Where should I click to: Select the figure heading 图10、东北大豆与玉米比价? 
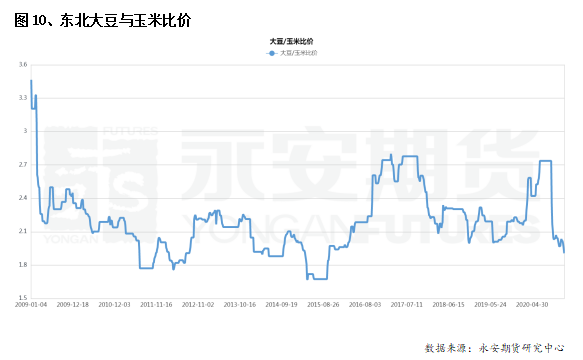(x=103, y=20)
